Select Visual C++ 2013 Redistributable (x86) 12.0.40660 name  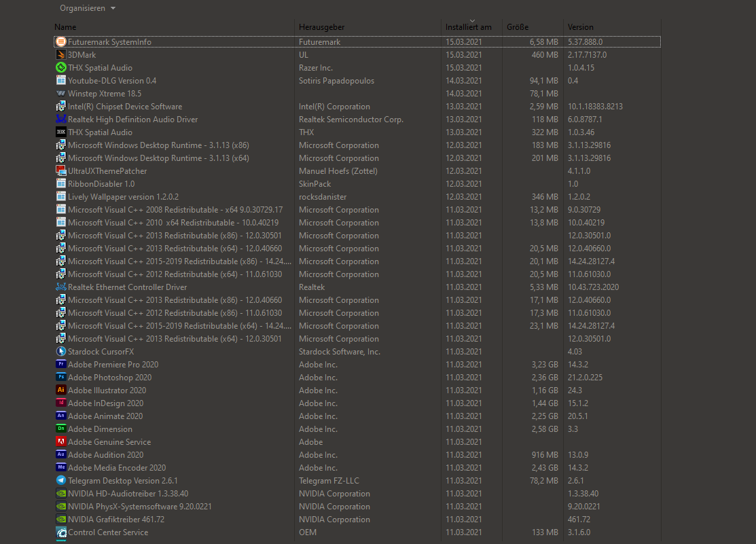click(x=175, y=300)
